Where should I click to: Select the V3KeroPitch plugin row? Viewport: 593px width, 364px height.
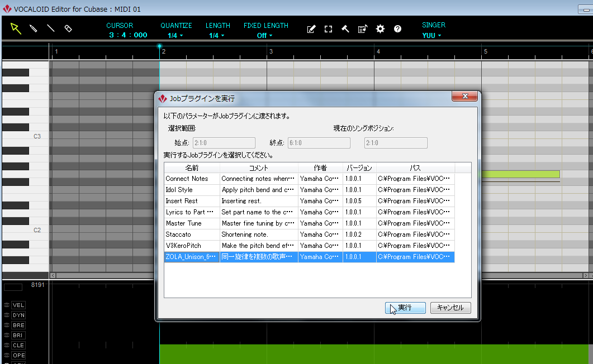click(x=310, y=246)
